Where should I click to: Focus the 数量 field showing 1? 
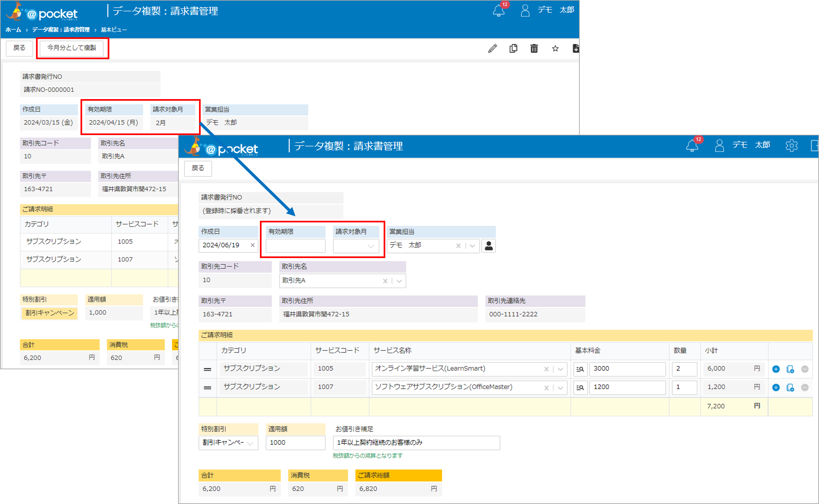(684, 387)
